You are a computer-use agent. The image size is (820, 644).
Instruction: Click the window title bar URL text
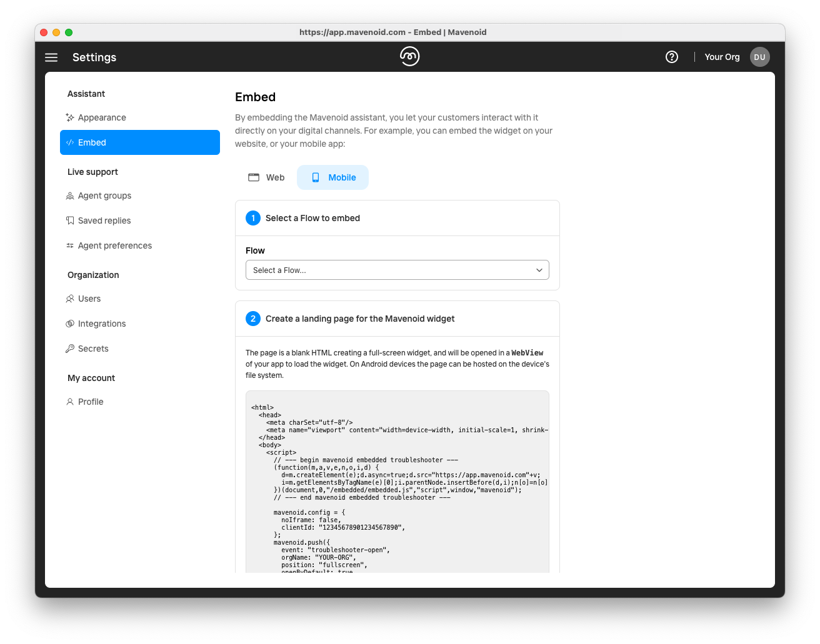(392, 32)
